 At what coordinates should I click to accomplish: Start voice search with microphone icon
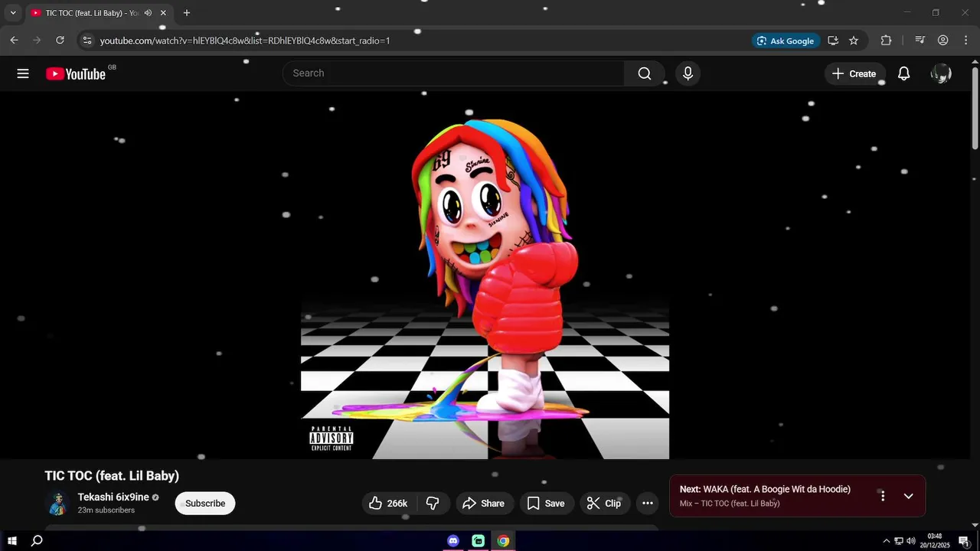tap(688, 73)
